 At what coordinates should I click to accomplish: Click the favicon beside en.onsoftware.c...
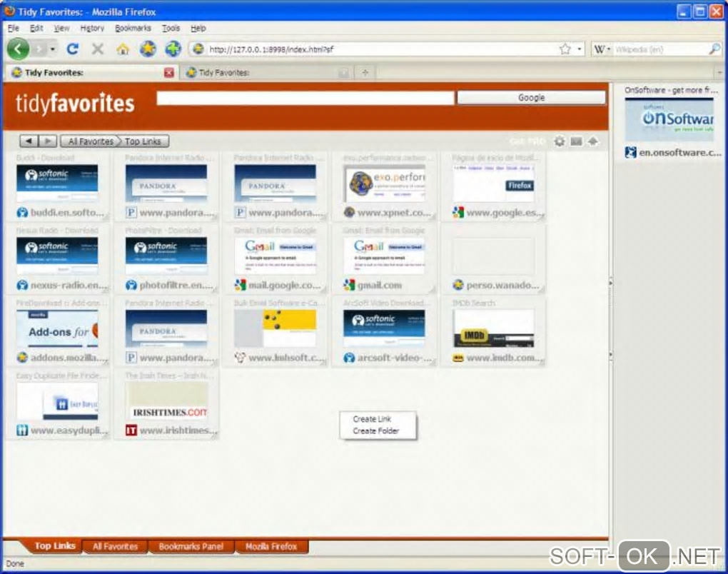tap(630, 152)
